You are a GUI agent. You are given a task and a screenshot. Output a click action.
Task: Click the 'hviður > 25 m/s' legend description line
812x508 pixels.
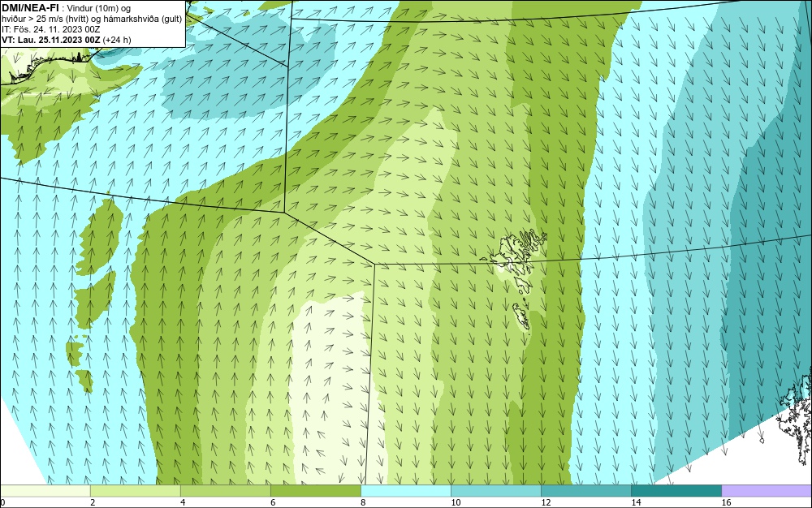click(x=92, y=19)
